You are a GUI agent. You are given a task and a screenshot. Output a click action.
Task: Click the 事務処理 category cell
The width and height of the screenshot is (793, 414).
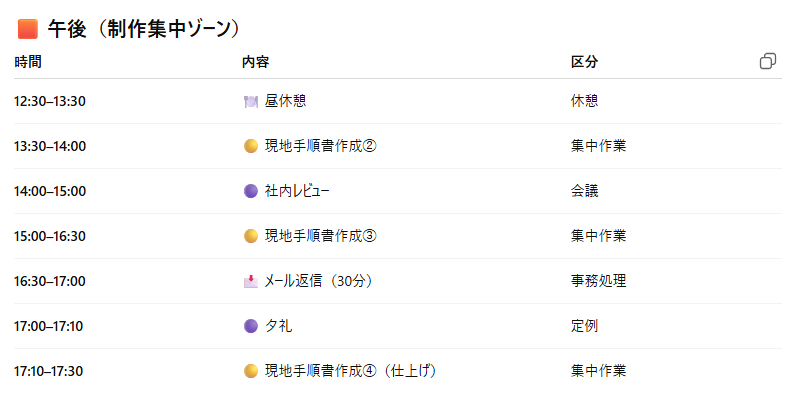pyautogui.click(x=598, y=281)
